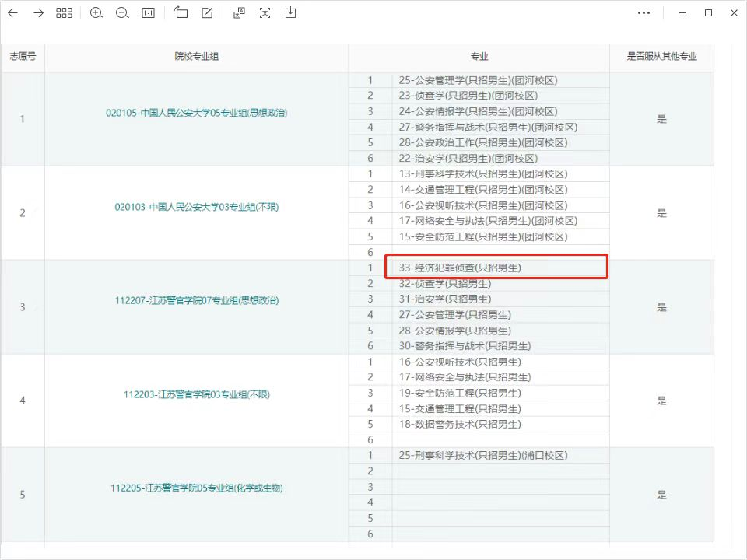Viewport: 747px width, 560px height.
Task: View image at 1:1 actual size
Action: 147,12
